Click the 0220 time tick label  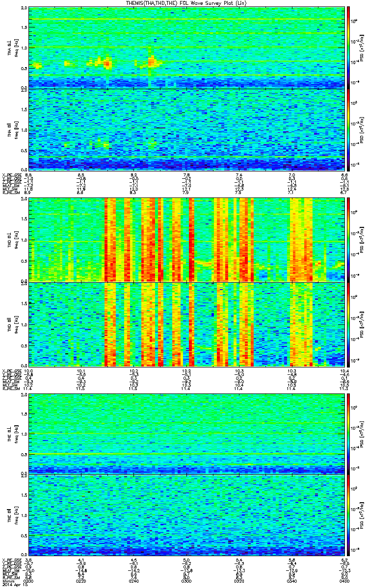81,581
